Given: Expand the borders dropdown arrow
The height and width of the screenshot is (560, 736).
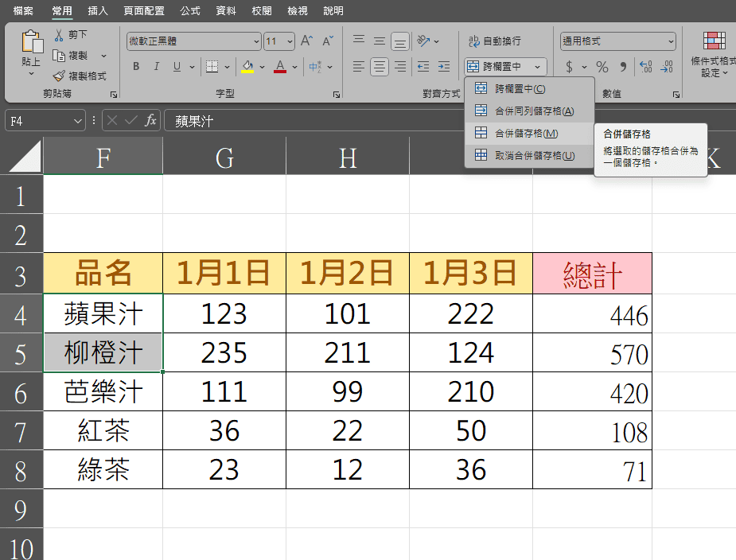Looking at the screenshot, I should [228, 67].
